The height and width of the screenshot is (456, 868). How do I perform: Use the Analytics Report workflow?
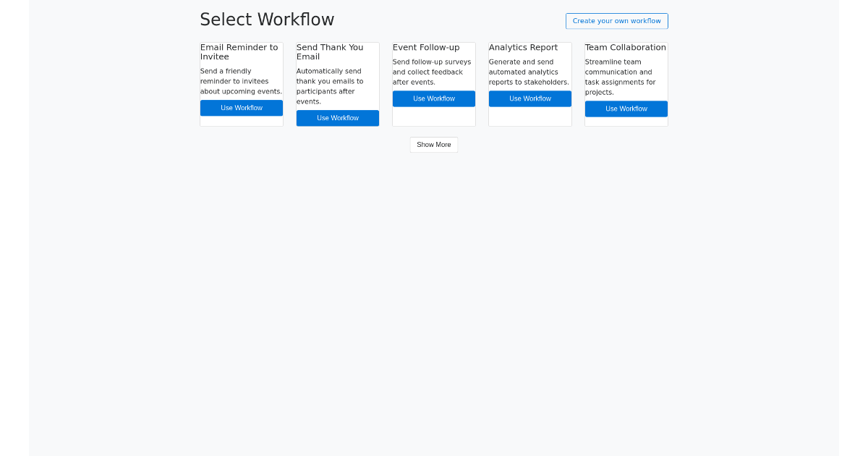(529, 98)
